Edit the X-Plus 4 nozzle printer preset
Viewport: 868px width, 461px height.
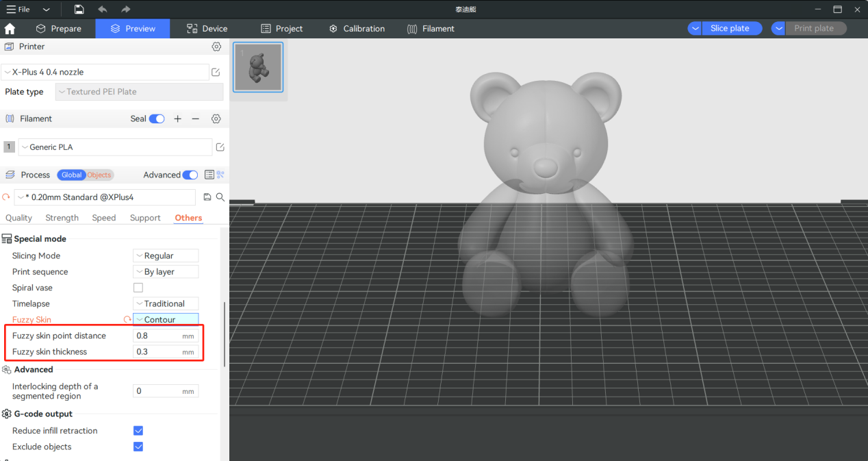pyautogui.click(x=216, y=72)
